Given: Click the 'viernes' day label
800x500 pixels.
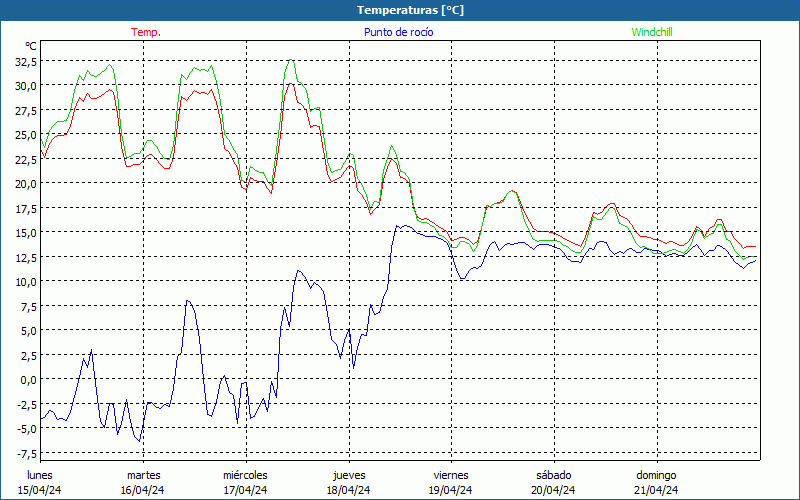Looking at the screenshot, I should point(451,475).
